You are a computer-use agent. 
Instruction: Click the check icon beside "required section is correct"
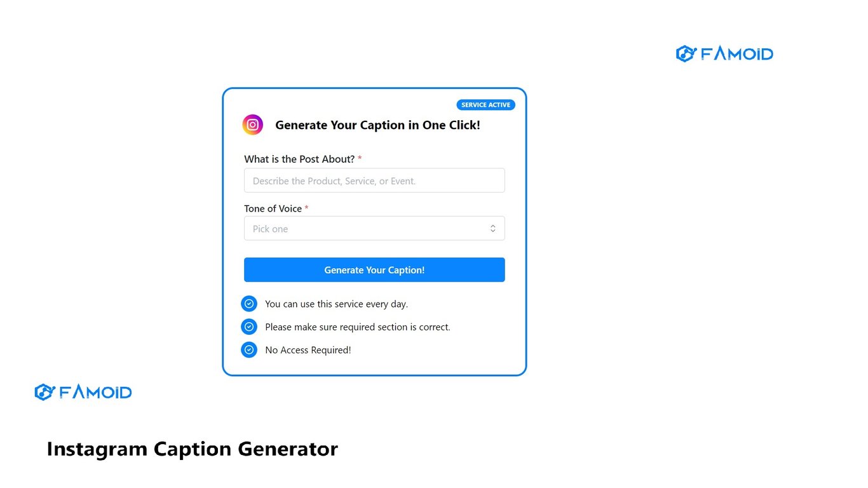[x=249, y=327]
